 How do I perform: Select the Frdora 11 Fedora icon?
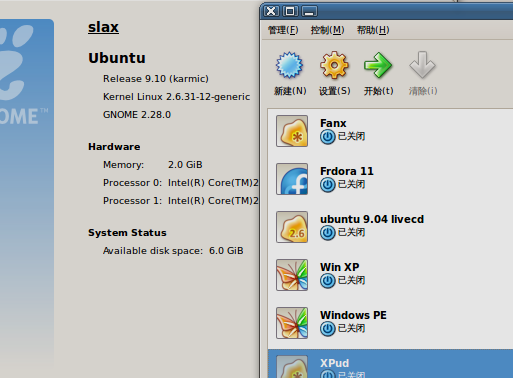(x=292, y=179)
